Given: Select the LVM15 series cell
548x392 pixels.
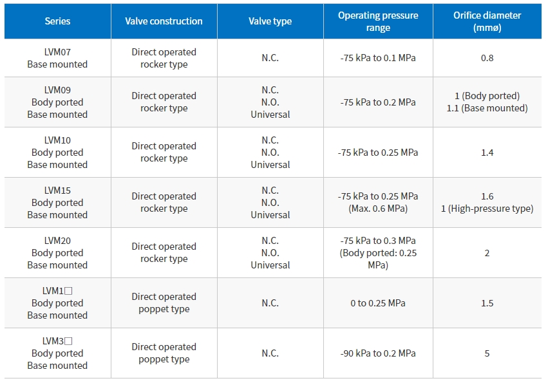Looking at the screenshot, I should pos(58,203).
